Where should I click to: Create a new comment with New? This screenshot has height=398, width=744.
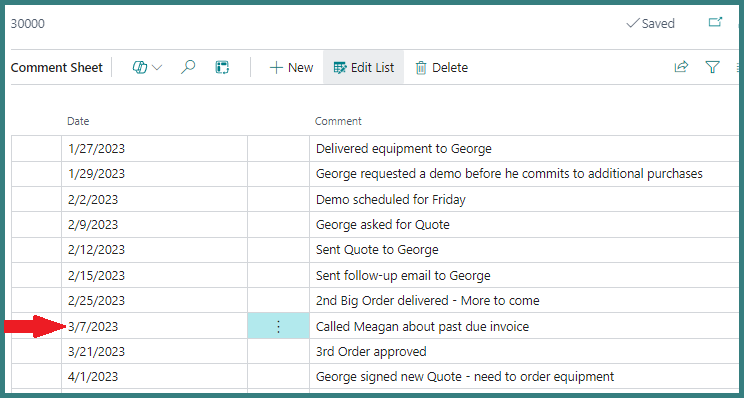point(291,67)
